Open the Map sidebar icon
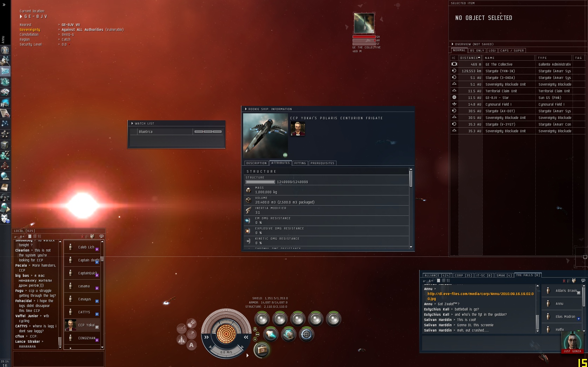Image resolution: width=588 pixels, height=367 pixels. point(5,124)
